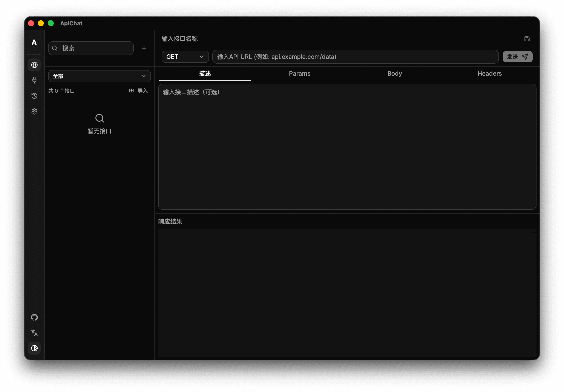564x392 pixels.
Task: Open the GitHub repository icon
Action: pyautogui.click(x=34, y=317)
